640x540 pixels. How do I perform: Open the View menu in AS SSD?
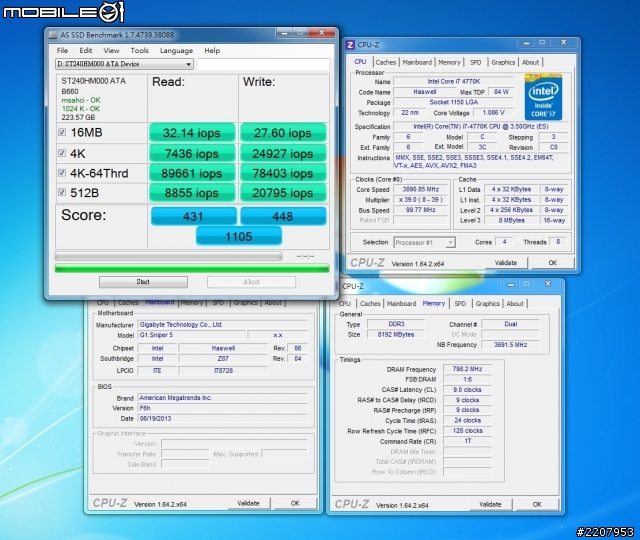click(x=111, y=51)
